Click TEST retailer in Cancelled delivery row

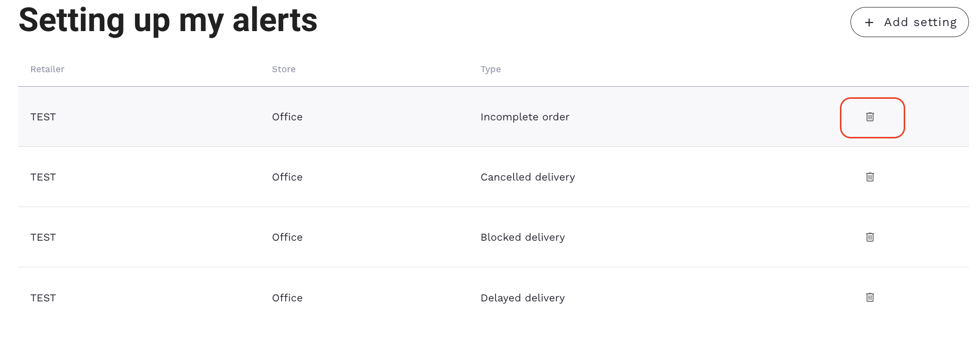43,177
